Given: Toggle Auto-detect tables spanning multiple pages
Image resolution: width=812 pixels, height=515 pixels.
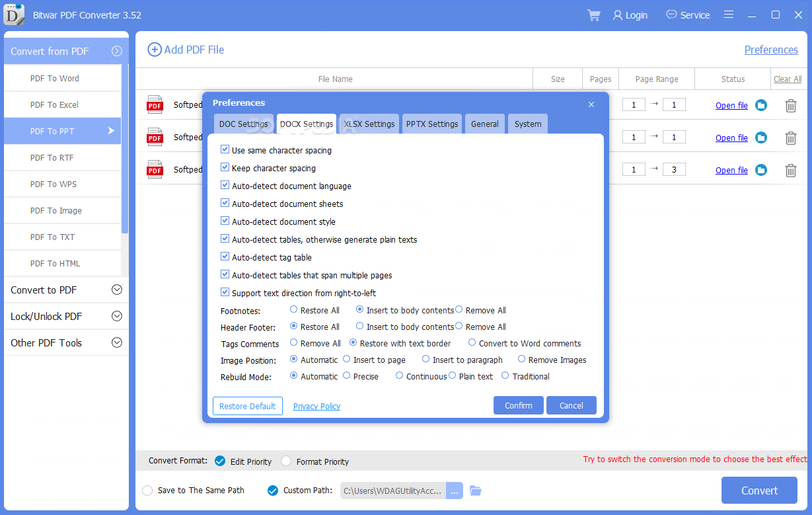Looking at the screenshot, I should pos(225,275).
